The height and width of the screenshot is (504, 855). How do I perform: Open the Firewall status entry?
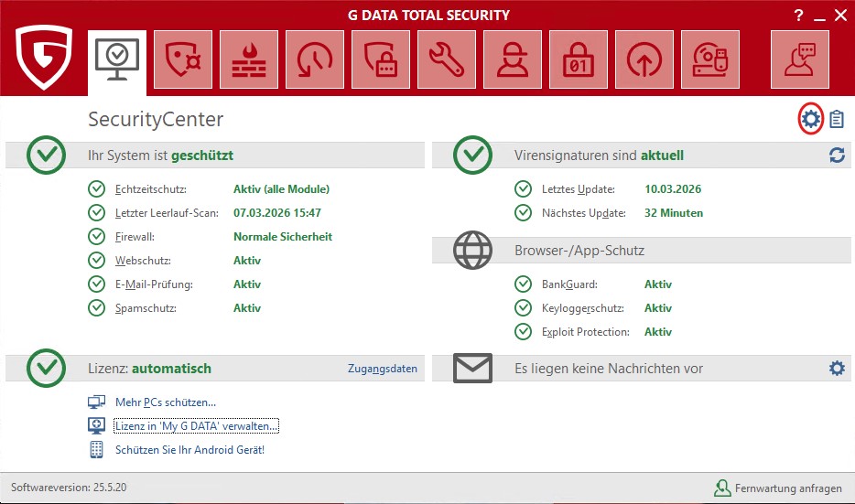coord(135,237)
